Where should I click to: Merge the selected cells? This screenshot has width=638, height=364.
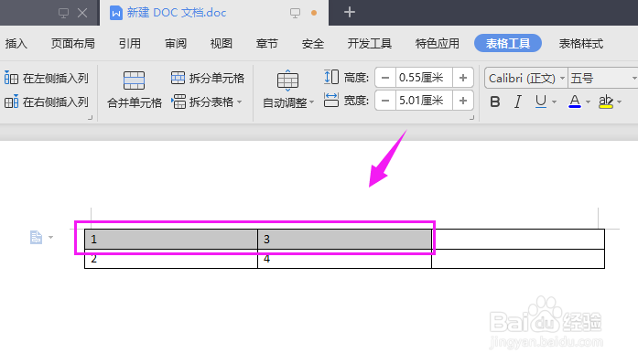tap(135, 90)
